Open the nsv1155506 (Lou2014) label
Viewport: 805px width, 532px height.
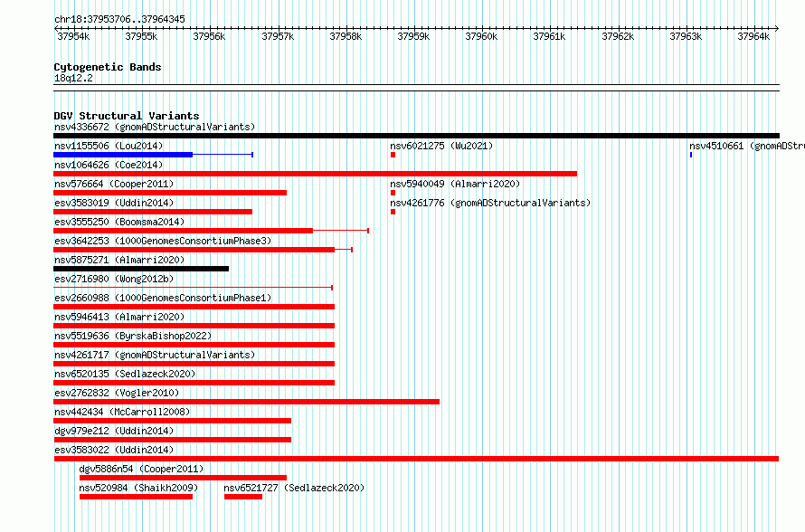109,146
